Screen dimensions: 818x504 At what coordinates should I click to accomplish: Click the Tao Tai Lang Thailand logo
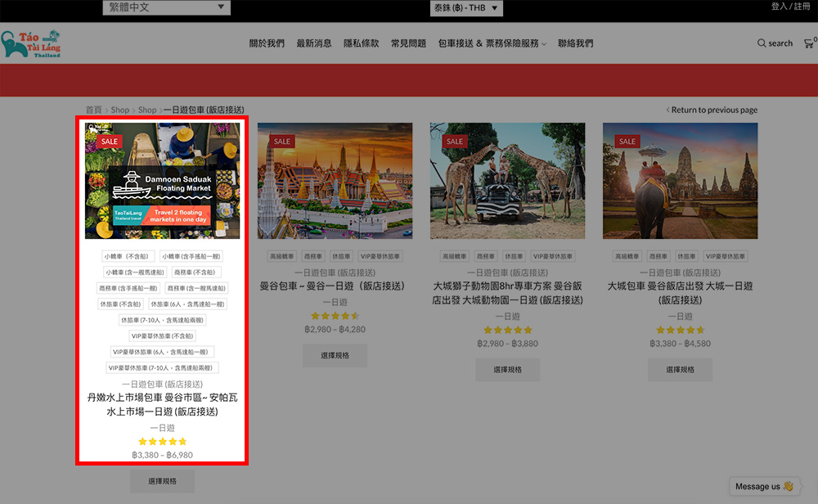[31, 44]
